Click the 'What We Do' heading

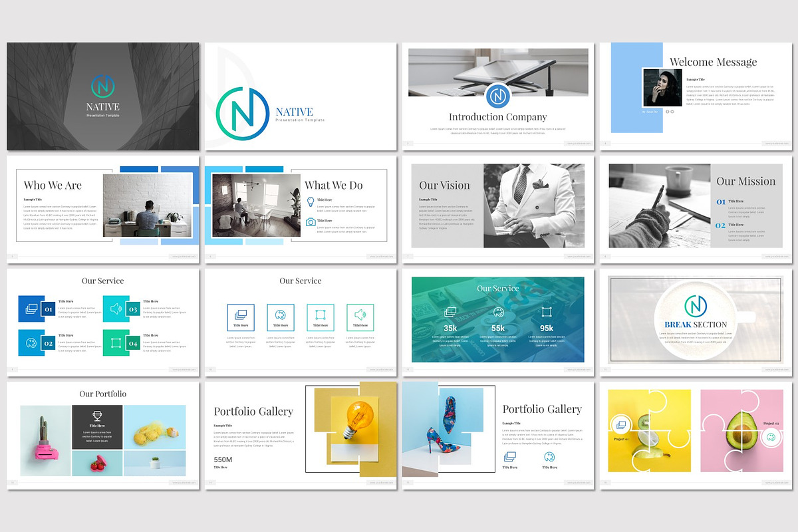point(334,185)
